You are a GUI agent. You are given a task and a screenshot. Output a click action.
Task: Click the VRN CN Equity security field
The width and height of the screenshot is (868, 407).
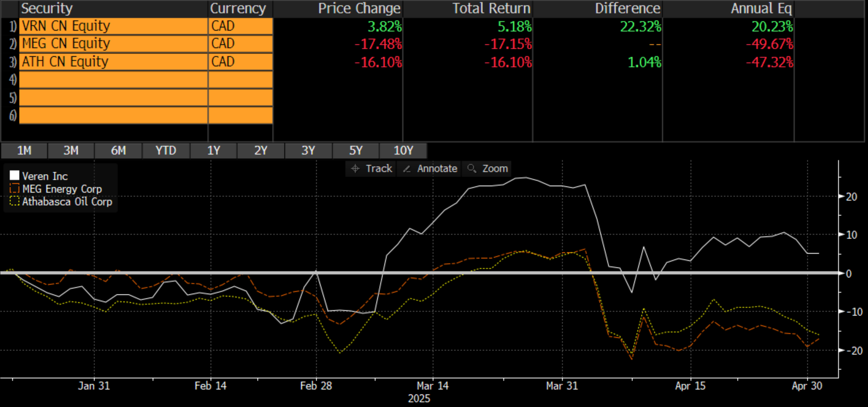point(113,26)
